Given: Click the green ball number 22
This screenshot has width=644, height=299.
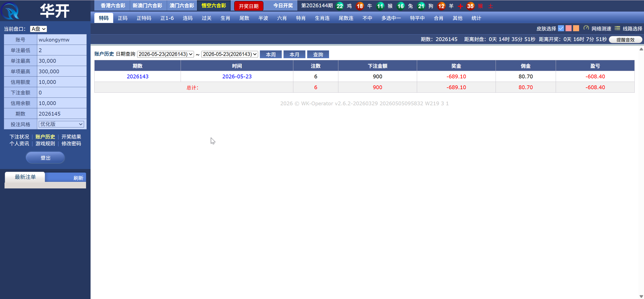Looking at the screenshot, I should tap(340, 6).
